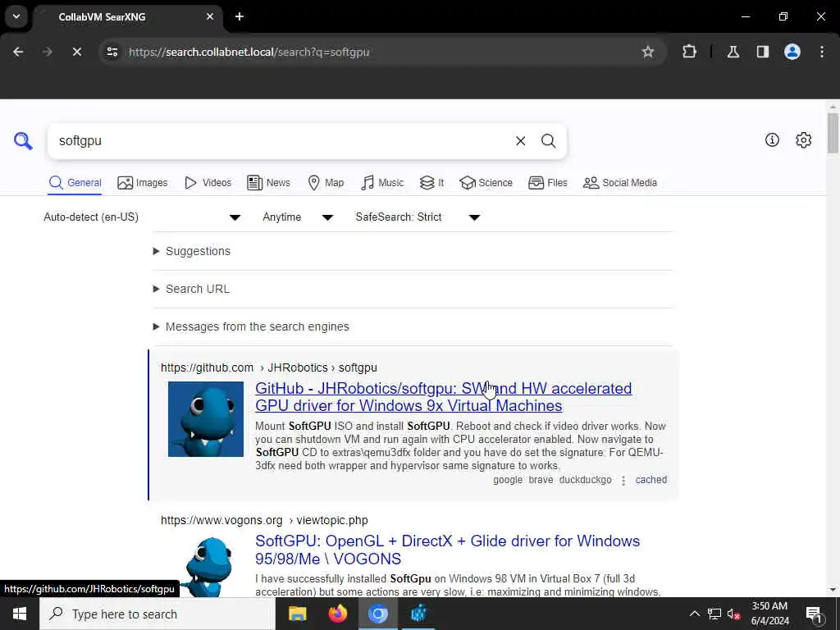Switch to the It category tab
Screen dimensions: 840x630
tap(431, 183)
